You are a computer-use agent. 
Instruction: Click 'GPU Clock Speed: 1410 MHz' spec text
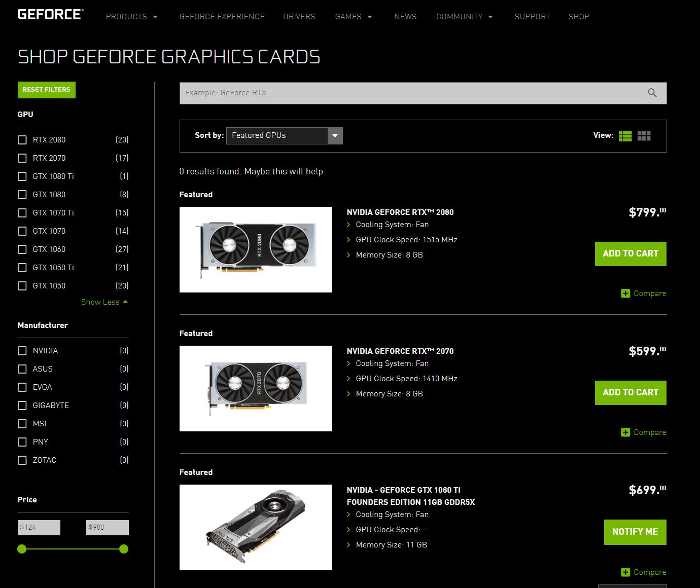click(406, 379)
